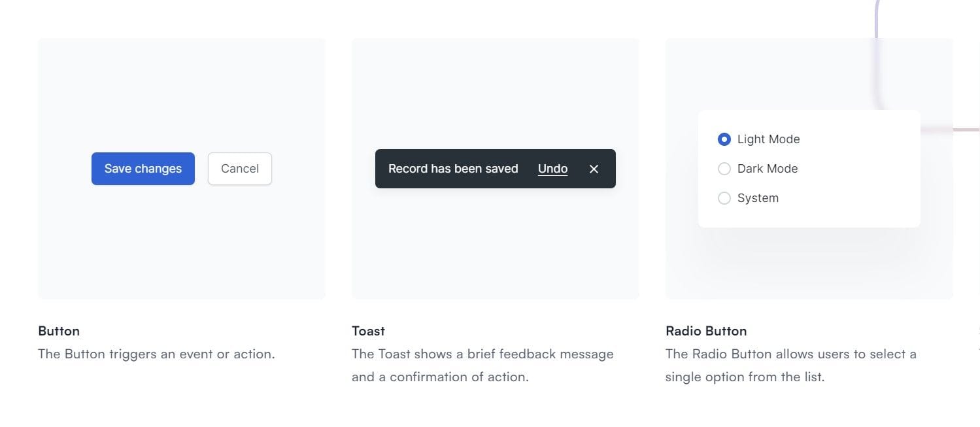The image size is (980, 427).
Task: Click the Toast heading label
Action: tap(368, 331)
